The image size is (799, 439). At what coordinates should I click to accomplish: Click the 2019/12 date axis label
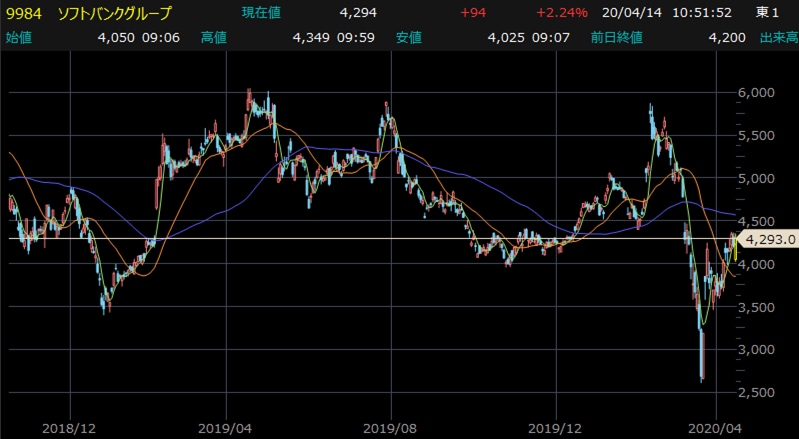click(x=554, y=428)
